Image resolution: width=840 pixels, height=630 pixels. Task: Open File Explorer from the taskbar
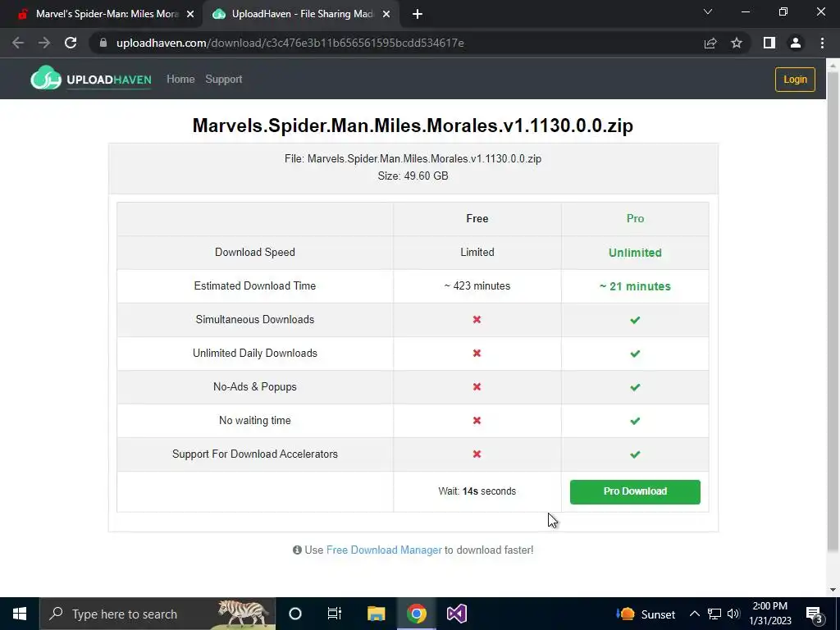(x=376, y=614)
